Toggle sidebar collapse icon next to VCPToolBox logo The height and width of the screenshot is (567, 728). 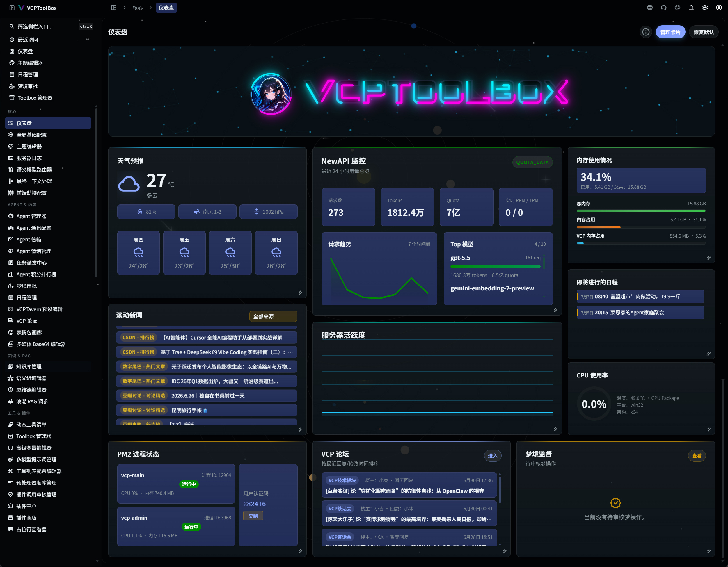pyautogui.click(x=12, y=8)
